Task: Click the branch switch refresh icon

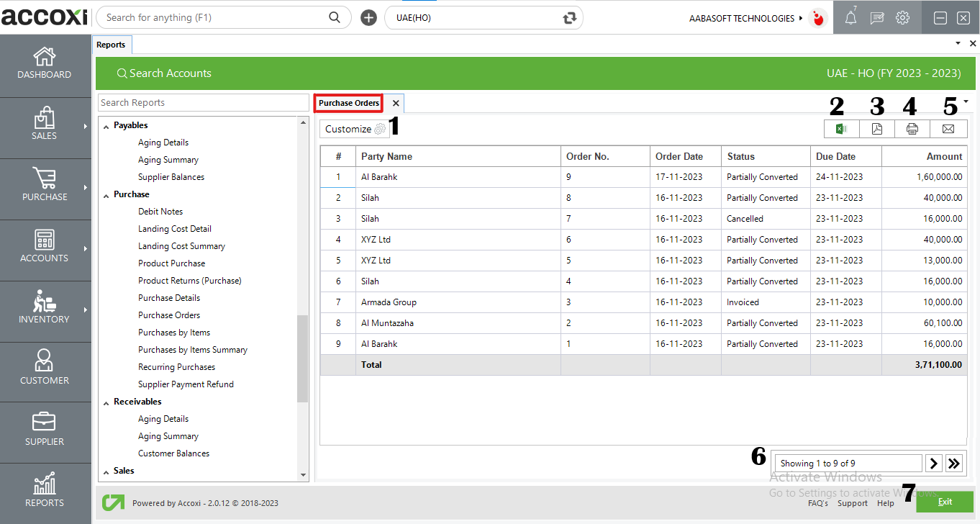Action: pyautogui.click(x=570, y=18)
